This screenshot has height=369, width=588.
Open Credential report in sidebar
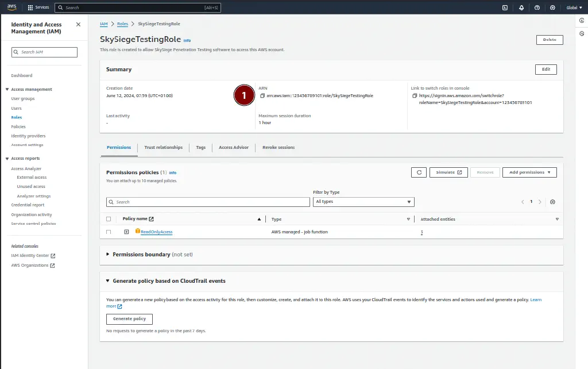point(28,205)
